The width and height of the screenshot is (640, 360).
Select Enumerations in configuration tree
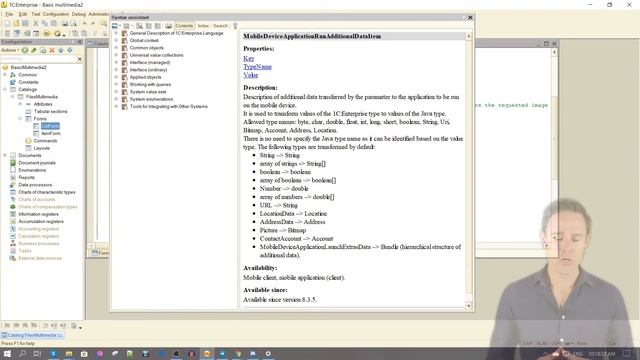tap(32, 170)
